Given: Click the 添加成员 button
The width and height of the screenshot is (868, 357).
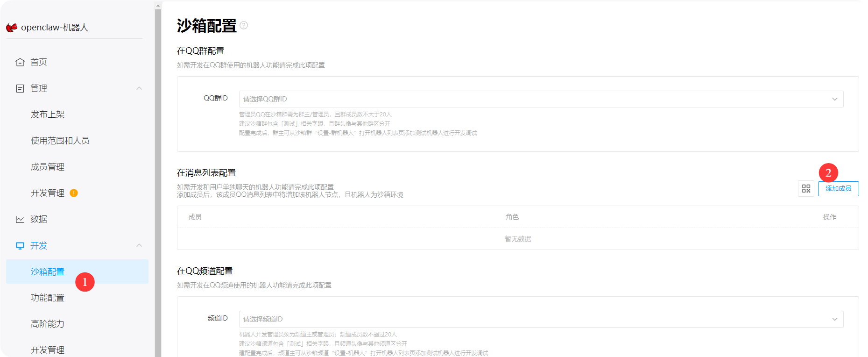Looking at the screenshot, I should [x=839, y=189].
